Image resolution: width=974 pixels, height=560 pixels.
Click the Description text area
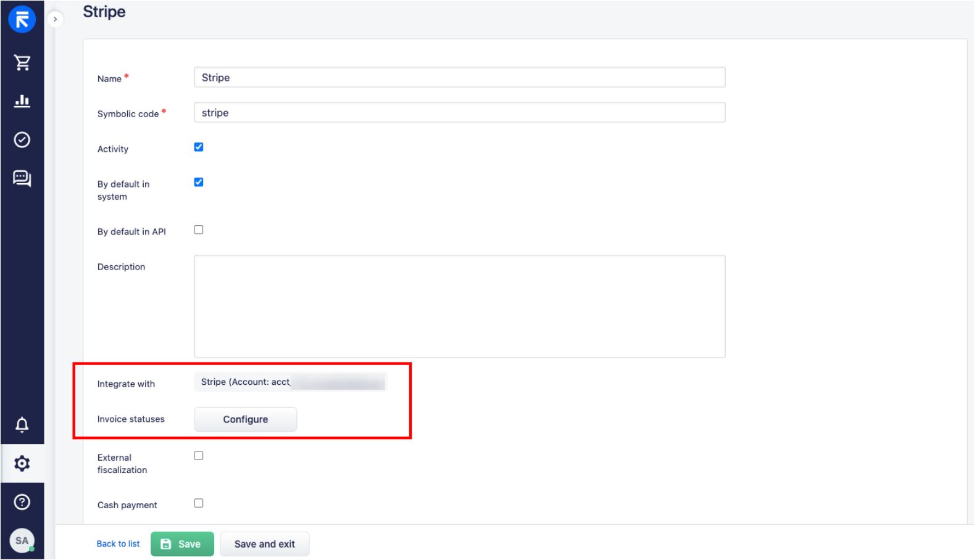(x=460, y=307)
